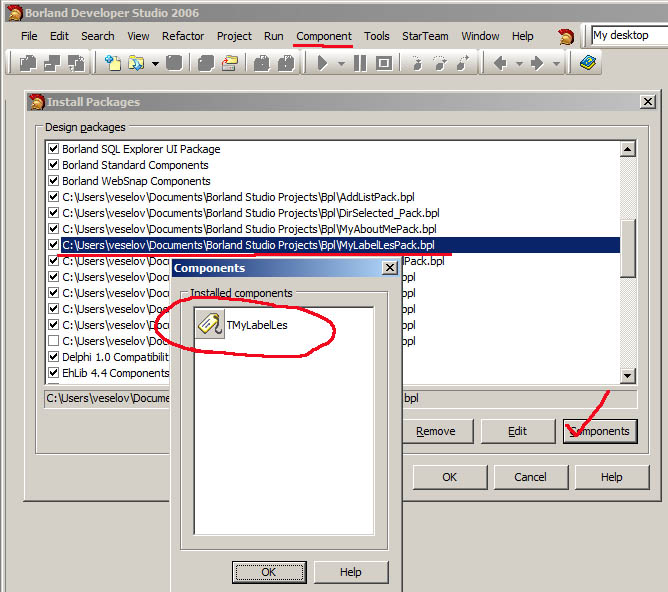Expand the Forward history dropdown arrow
Screen dimensions: 668x592
click(556, 64)
